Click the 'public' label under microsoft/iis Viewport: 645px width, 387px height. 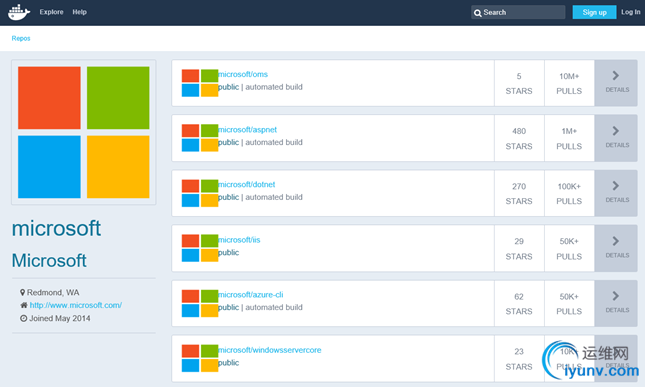(228, 253)
